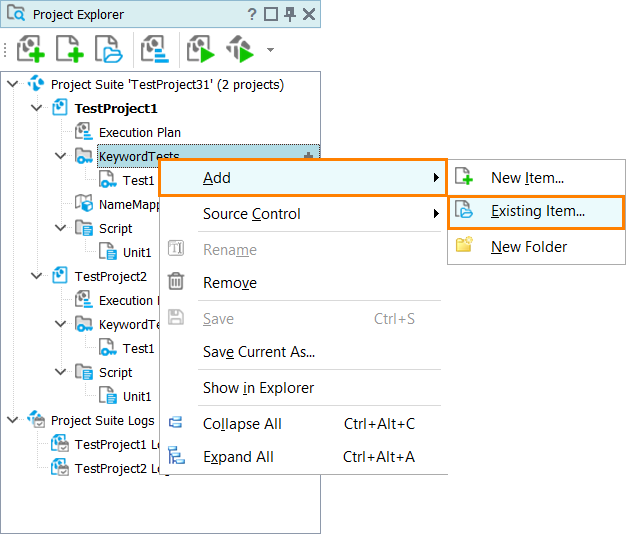626x534 pixels.
Task: Select the highlighted KeywordTests folder
Action: pos(139,156)
